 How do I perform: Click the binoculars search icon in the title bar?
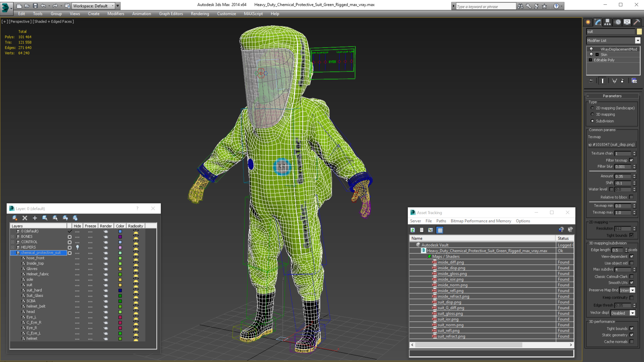520,6
